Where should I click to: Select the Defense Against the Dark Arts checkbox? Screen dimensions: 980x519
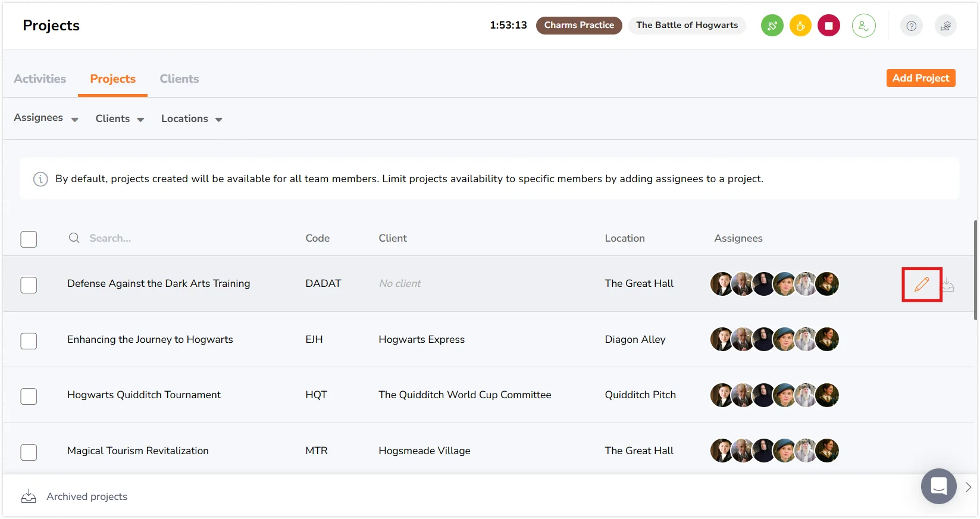tap(29, 285)
